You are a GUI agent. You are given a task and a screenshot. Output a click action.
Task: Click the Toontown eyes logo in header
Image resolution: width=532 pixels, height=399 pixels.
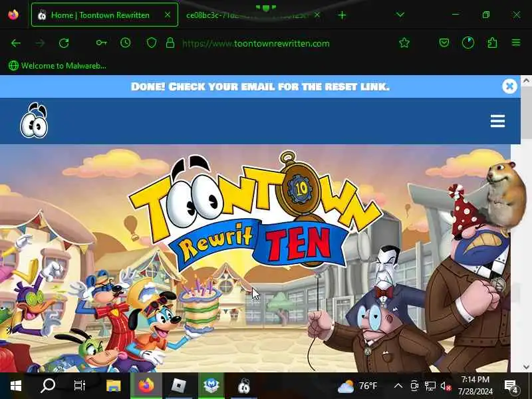click(x=34, y=120)
